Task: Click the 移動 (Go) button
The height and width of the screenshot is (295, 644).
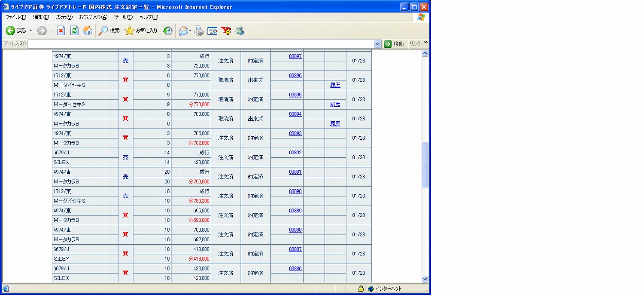Action: click(394, 44)
